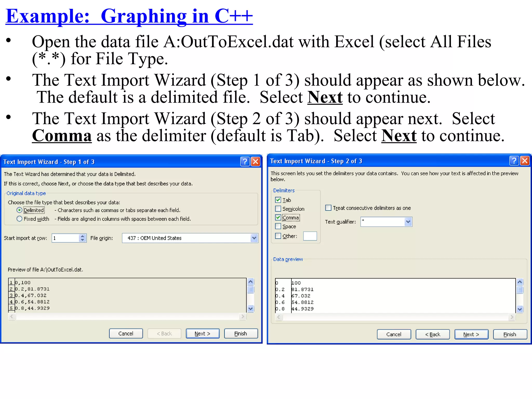The image size is (532, 399).
Task: Click value '54.8812' in Step 2 data preview
Action: [303, 302]
